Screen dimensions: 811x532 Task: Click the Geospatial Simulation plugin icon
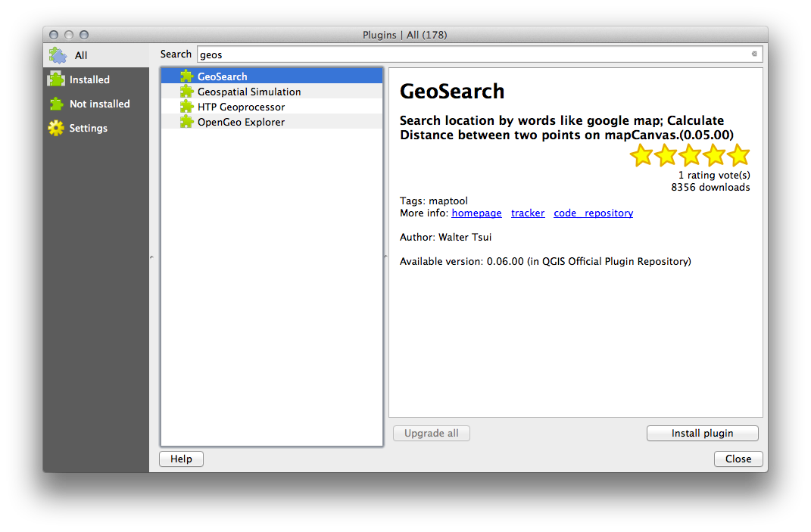click(x=186, y=92)
